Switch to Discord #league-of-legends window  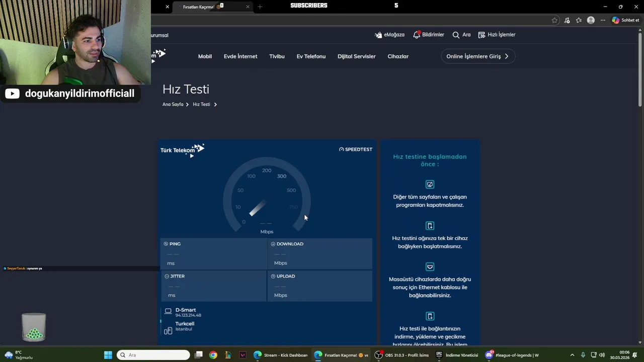click(x=512, y=355)
